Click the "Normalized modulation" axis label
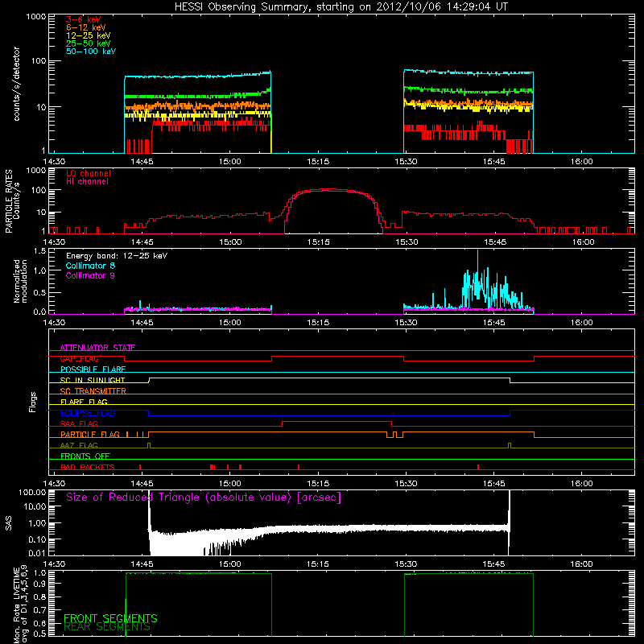The image size is (644, 644). point(20,281)
